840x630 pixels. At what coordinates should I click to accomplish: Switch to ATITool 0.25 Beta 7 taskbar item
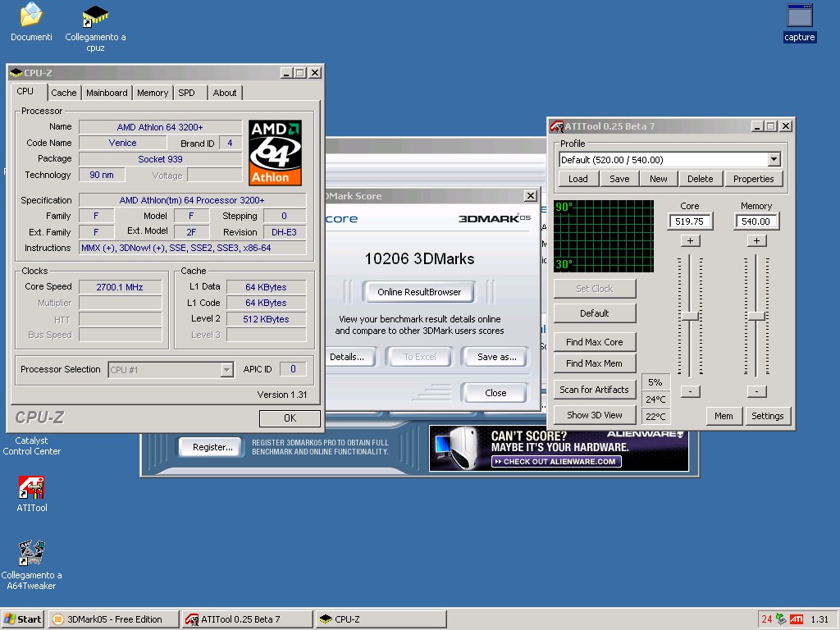click(247, 619)
